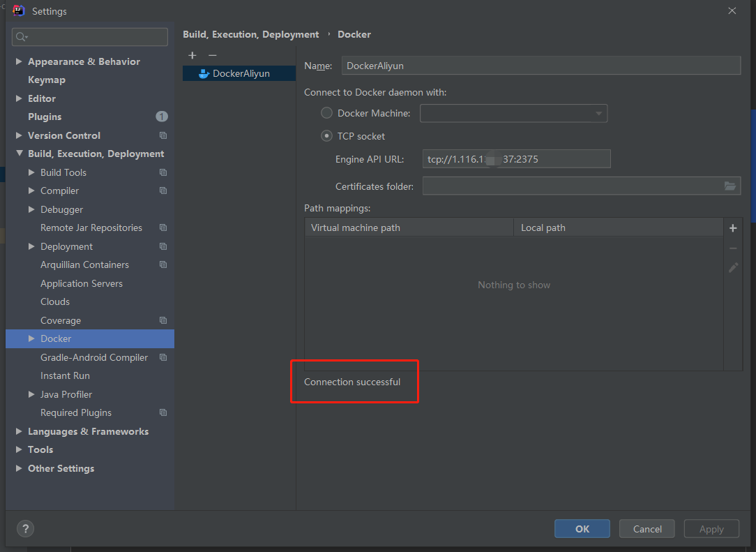Click Cancel to discard changes

point(647,529)
